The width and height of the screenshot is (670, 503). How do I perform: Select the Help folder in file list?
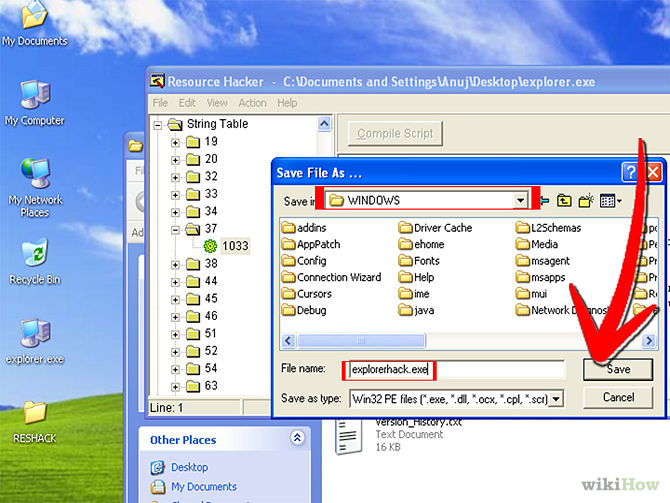point(416,277)
